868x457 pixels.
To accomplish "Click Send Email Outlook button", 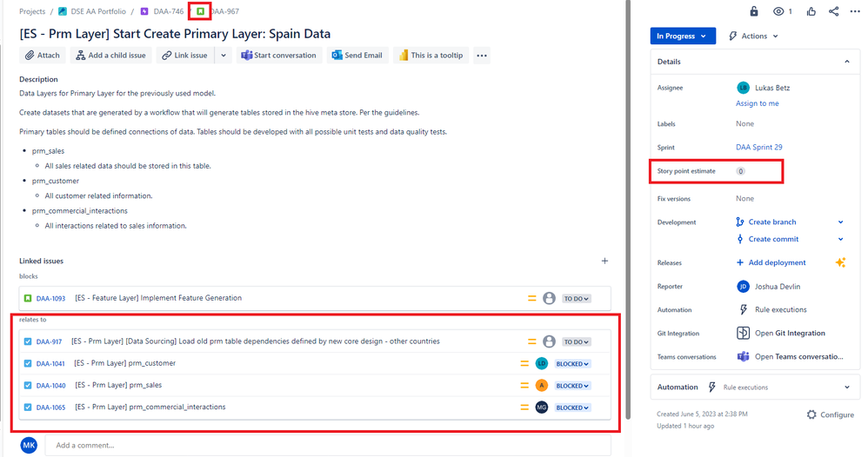I will tap(357, 56).
